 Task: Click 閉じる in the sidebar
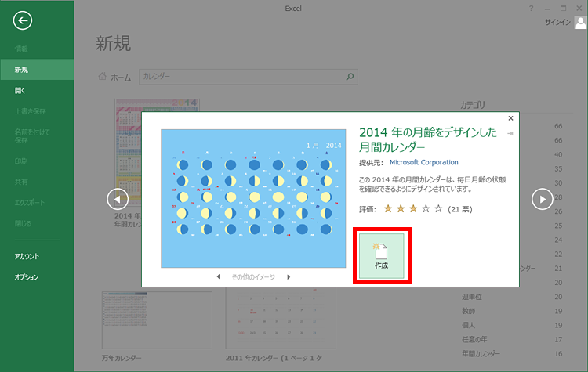[x=23, y=223]
